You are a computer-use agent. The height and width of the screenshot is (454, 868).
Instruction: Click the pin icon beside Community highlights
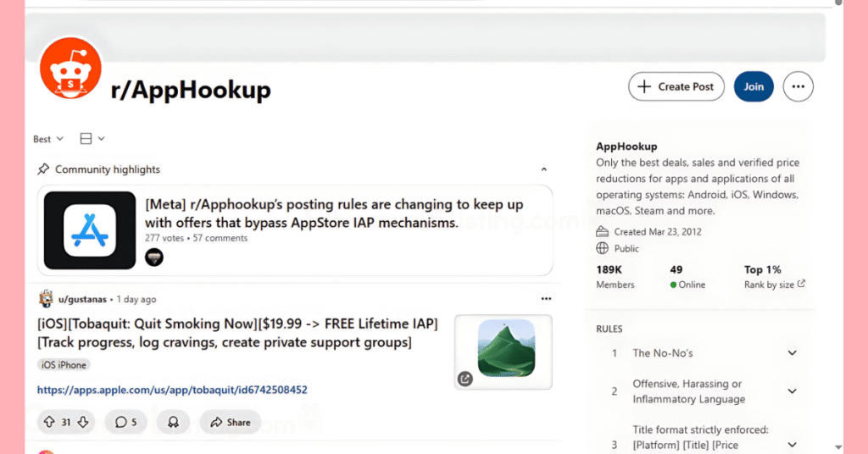(43, 169)
